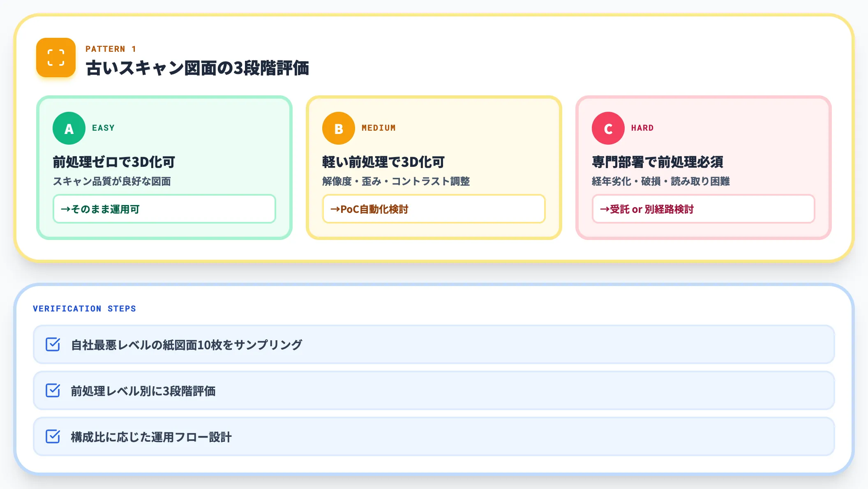The image size is (868, 489).
Task: Click the MEDIUM label
Action: [379, 128]
